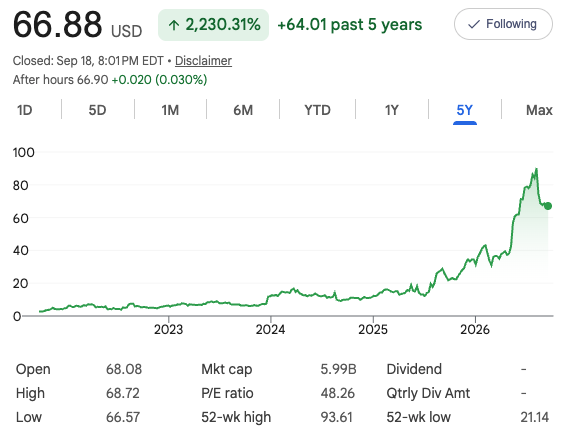Choose the YTD range tab
This screenshot has width=564, height=432.
coord(317,110)
